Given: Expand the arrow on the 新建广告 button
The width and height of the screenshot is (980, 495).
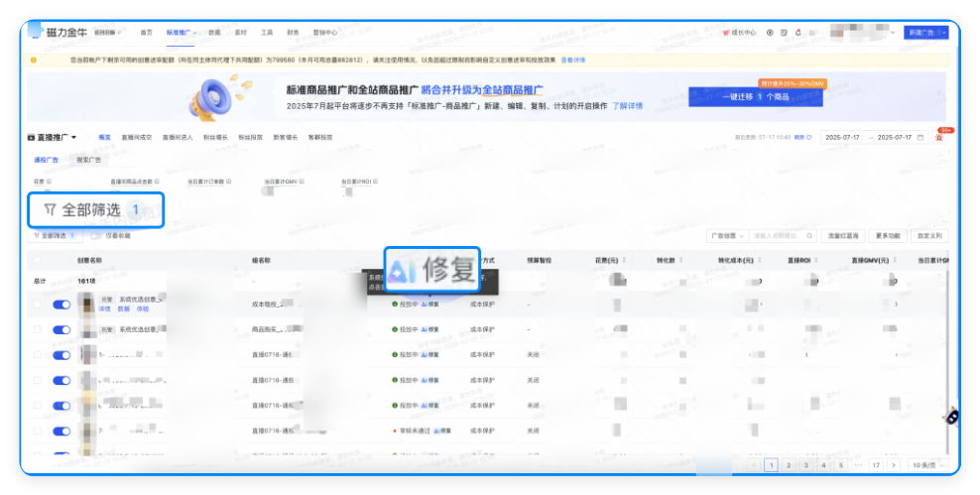Looking at the screenshot, I should click(943, 33).
